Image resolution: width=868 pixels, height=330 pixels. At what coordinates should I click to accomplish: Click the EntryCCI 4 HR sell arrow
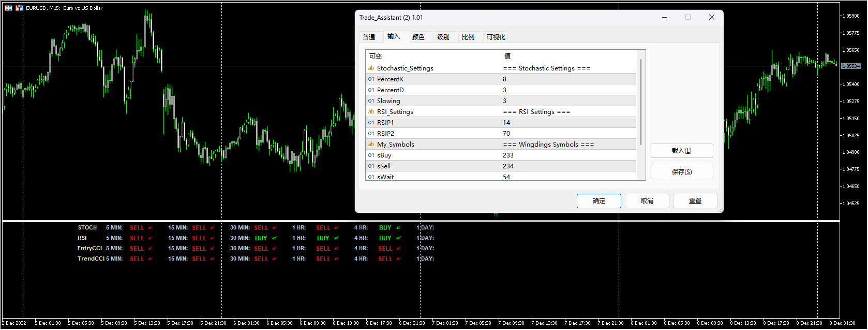pos(398,249)
